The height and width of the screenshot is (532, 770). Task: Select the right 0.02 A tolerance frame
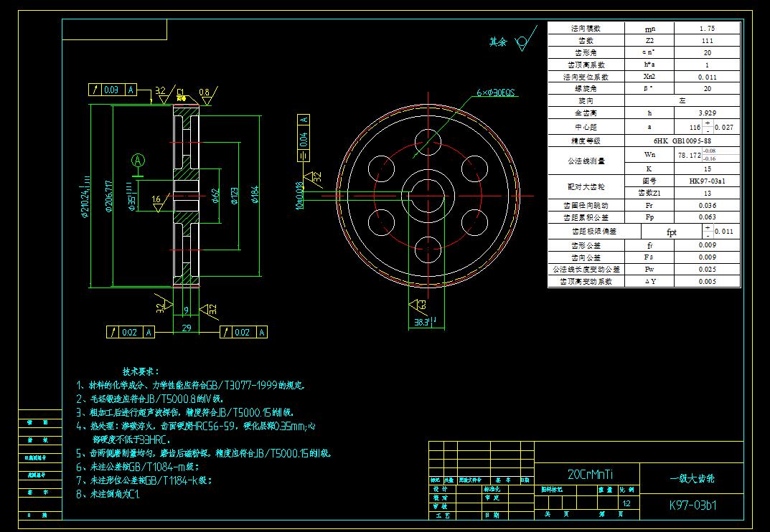(x=243, y=332)
